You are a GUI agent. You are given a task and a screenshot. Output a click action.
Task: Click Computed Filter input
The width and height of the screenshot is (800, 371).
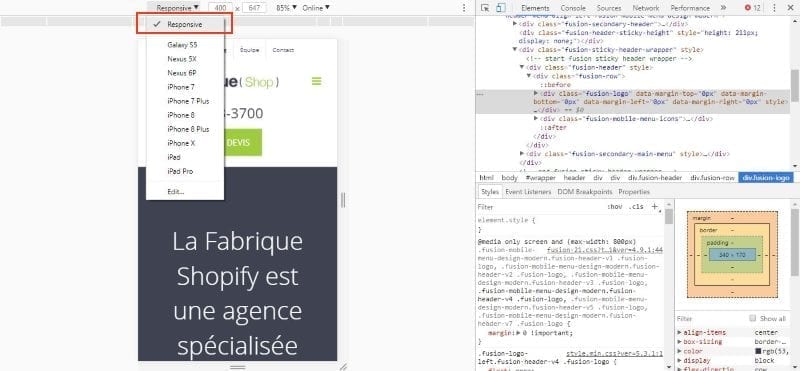coord(712,318)
